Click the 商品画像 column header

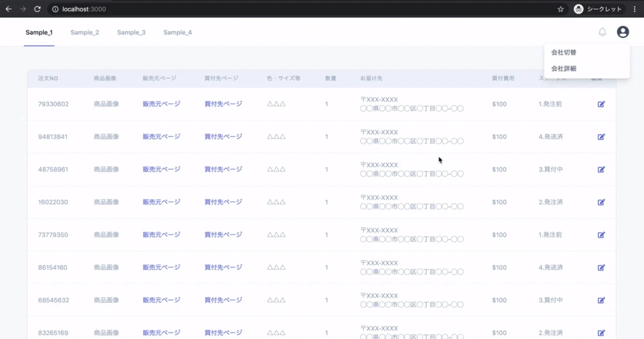[x=105, y=78]
